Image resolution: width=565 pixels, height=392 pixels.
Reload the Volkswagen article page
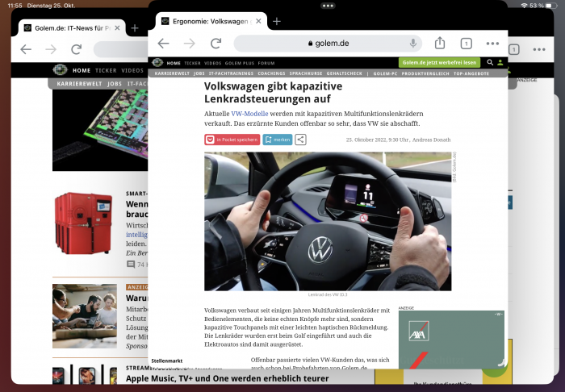tap(216, 44)
